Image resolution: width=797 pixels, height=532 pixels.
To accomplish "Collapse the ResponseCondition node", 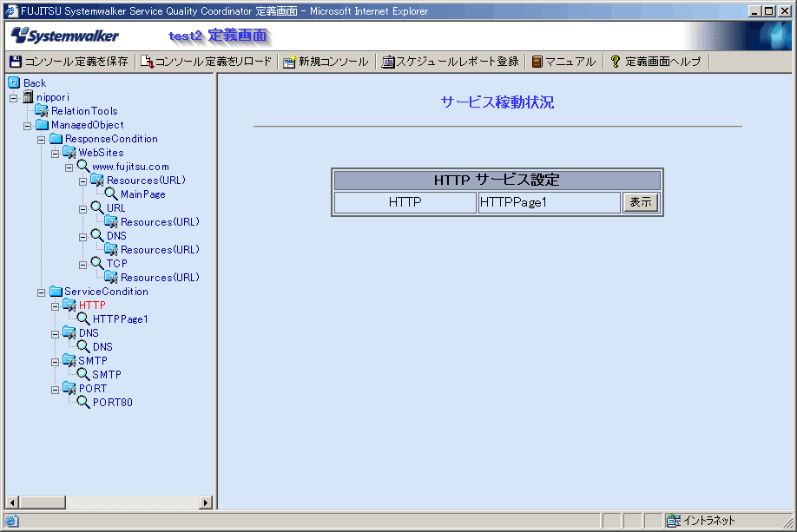I will [x=41, y=139].
